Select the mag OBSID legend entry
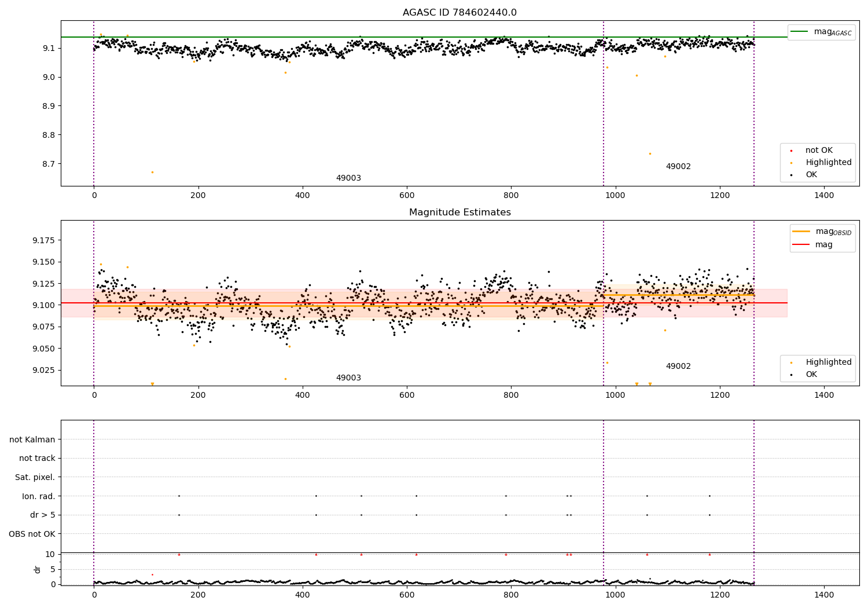Image resolution: width=868 pixels, height=608 pixels. (x=822, y=232)
